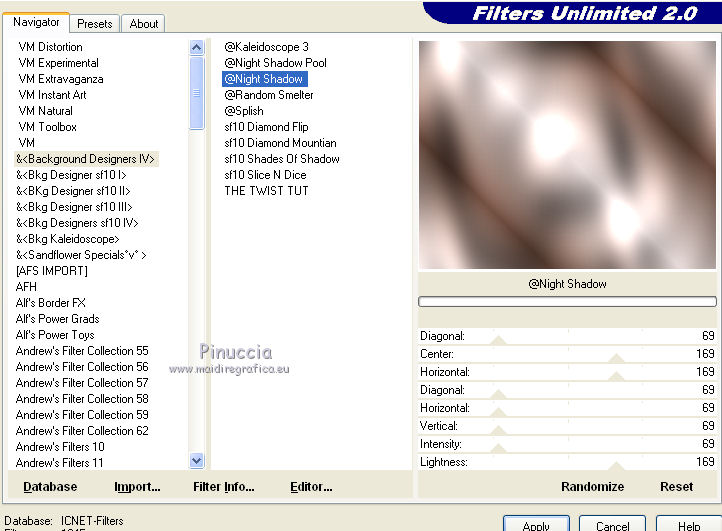
Task: Select Alf's Power Toys category
Action: click(55, 335)
